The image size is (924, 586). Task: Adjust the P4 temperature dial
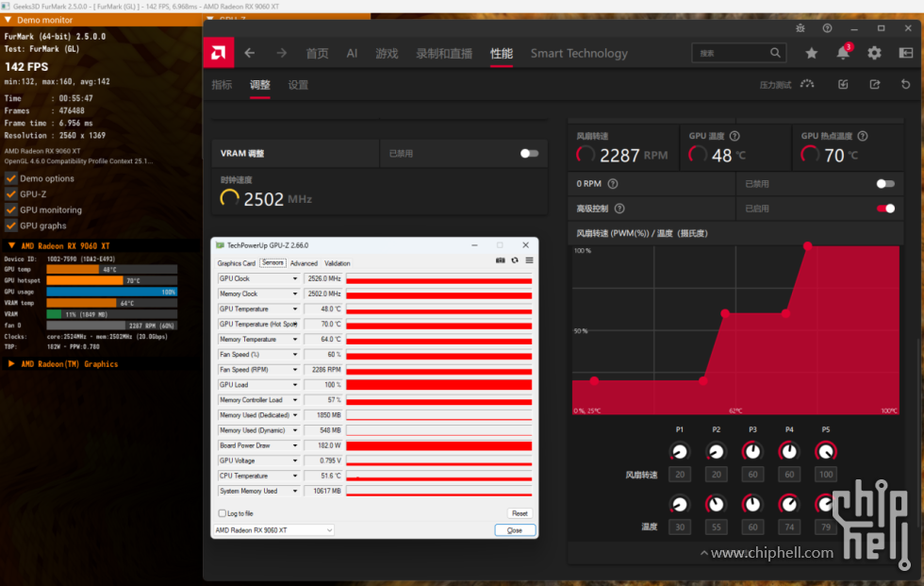(x=789, y=504)
